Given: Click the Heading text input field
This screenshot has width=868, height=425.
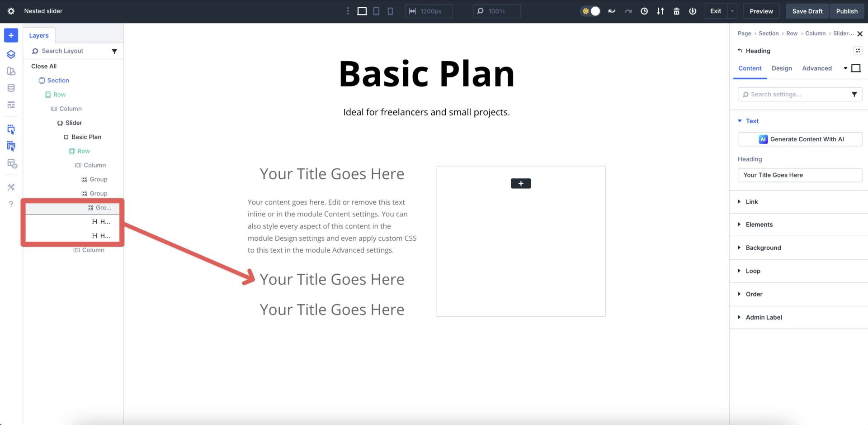Looking at the screenshot, I should [x=799, y=175].
